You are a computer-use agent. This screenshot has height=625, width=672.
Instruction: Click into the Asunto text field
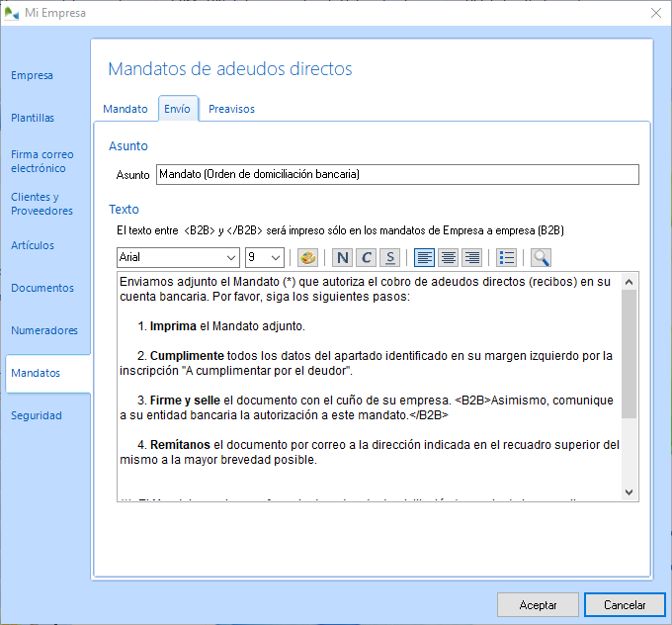[395, 175]
